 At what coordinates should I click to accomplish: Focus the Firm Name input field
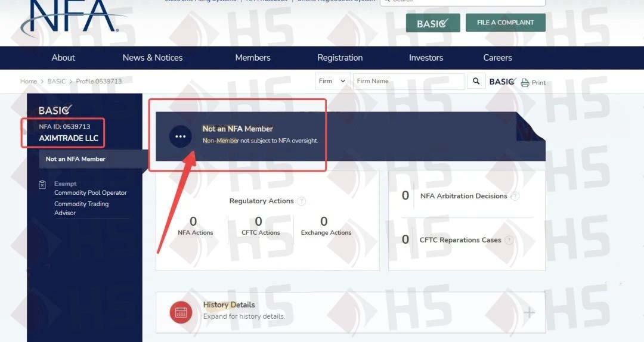pyautogui.click(x=409, y=81)
